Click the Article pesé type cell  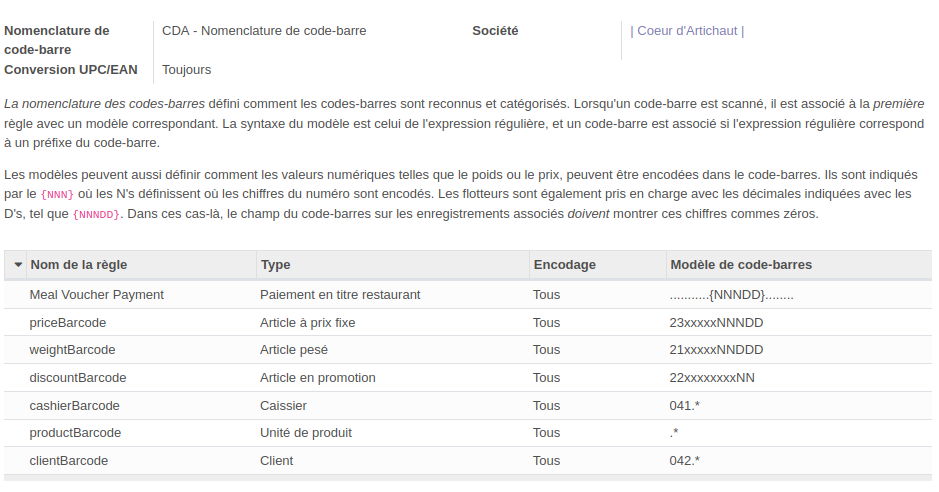coord(294,350)
